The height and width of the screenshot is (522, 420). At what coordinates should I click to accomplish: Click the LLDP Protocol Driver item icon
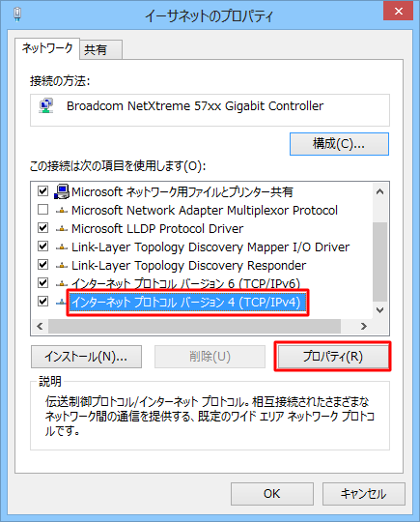(62, 229)
